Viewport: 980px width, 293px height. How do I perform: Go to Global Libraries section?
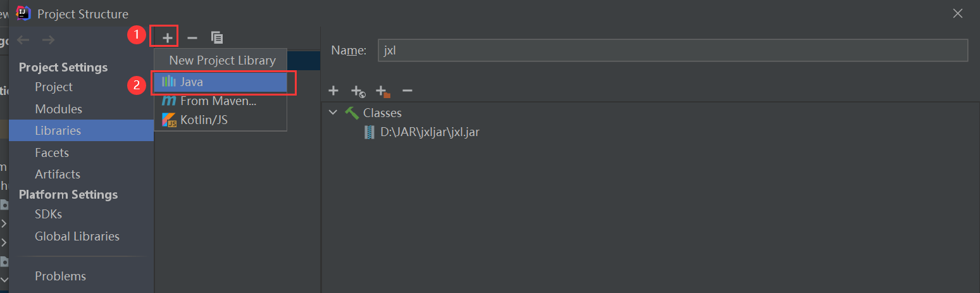coord(77,236)
